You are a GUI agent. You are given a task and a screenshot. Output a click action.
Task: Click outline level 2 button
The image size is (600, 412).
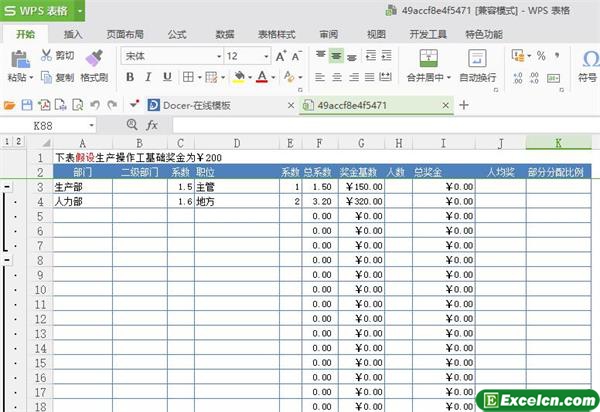coord(19,142)
